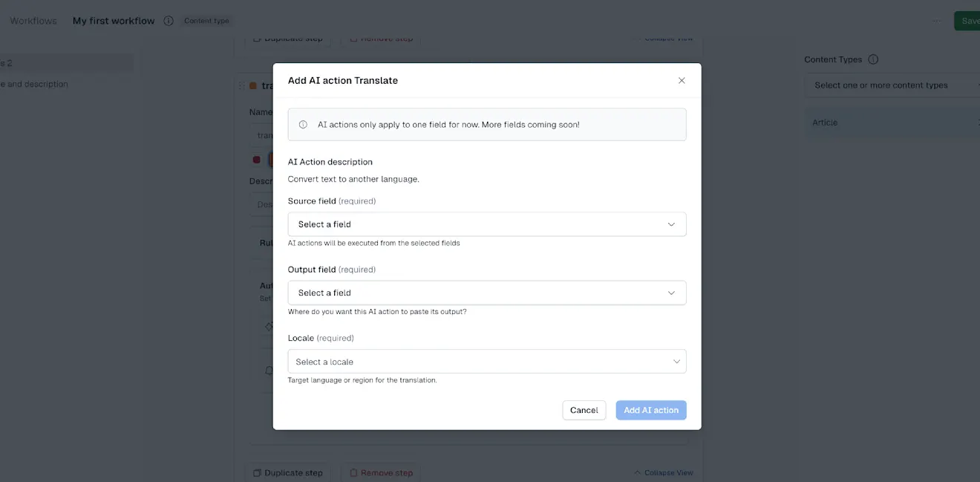The height and width of the screenshot is (482, 980).
Task: Click the Content type tag in header
Action: [x=206, y=21]
